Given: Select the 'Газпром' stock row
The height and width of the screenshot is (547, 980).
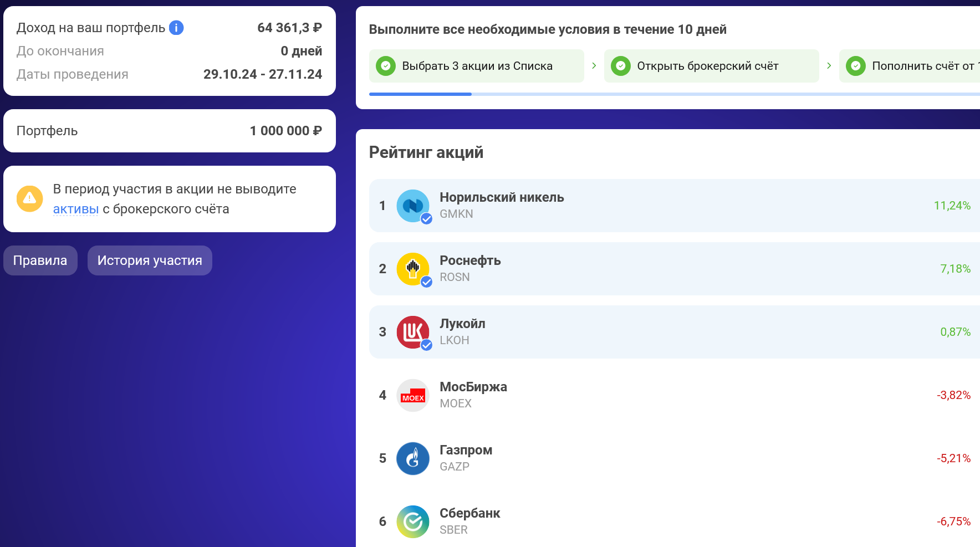Looking at the screenshot, I should 675,458.
